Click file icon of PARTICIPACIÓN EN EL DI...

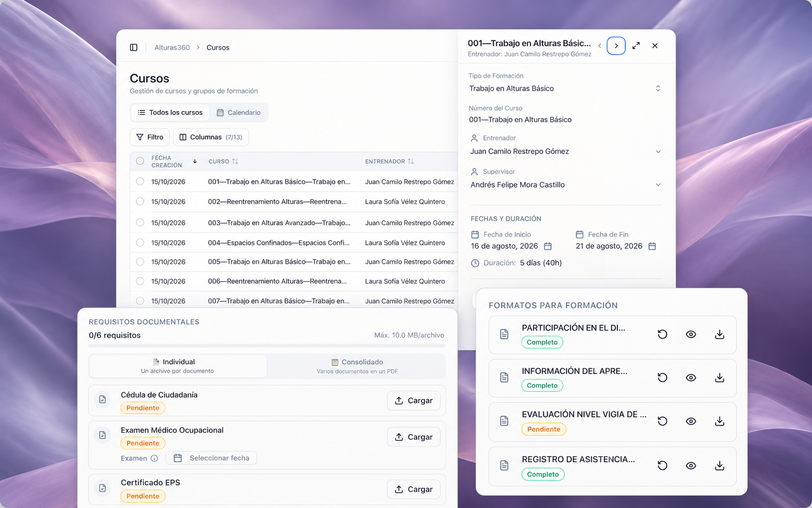(504, 334)
